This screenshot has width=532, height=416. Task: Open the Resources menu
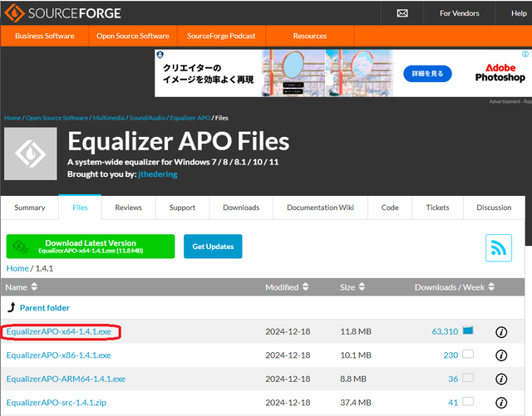point(310,36)
